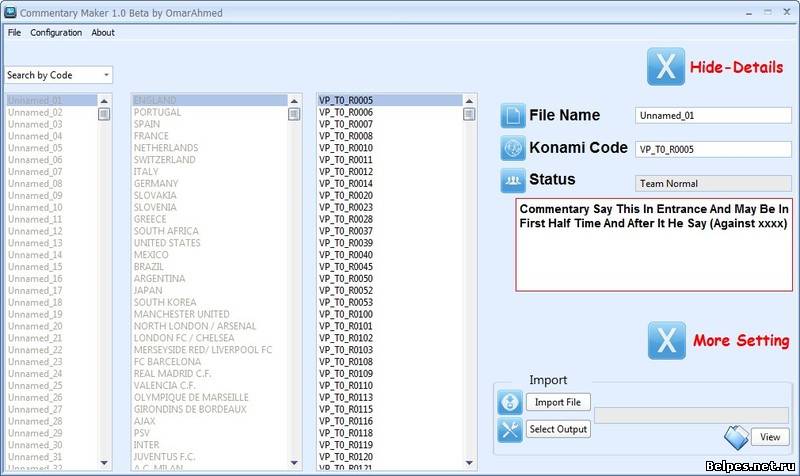
Task: Select GERMANY in the team list
Action: tap(210, 183)
